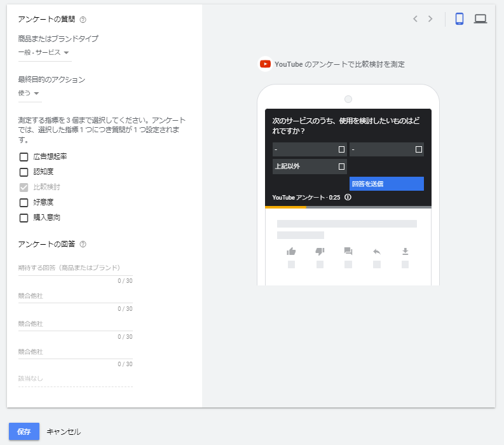Screen dimensions: 504x445
Task: Click the キャンセル button
Action: pos(64,432)
